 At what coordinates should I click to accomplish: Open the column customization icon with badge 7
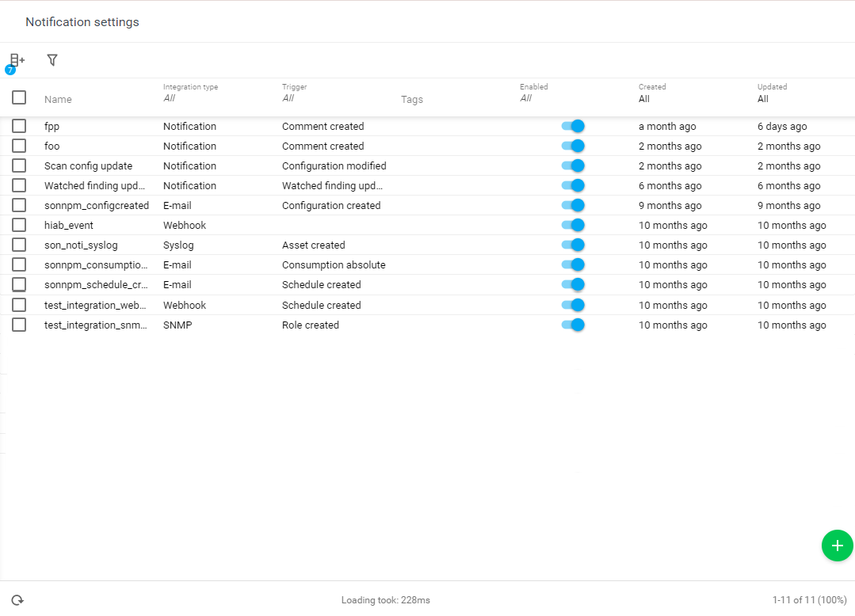point(15,59)
